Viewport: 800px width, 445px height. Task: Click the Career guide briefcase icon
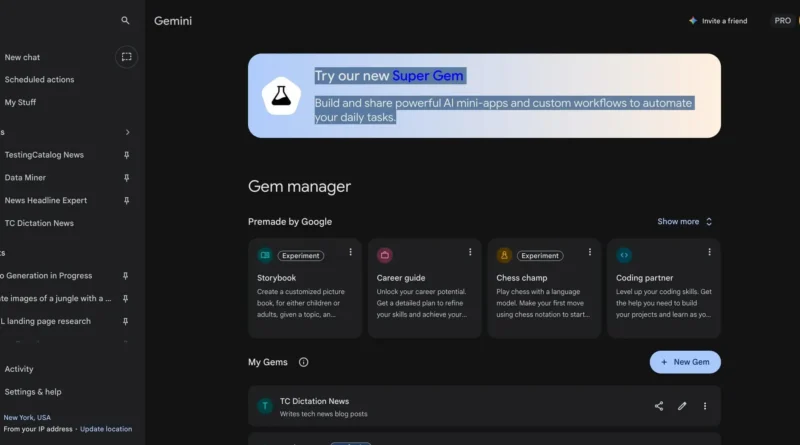pos(385,255)
